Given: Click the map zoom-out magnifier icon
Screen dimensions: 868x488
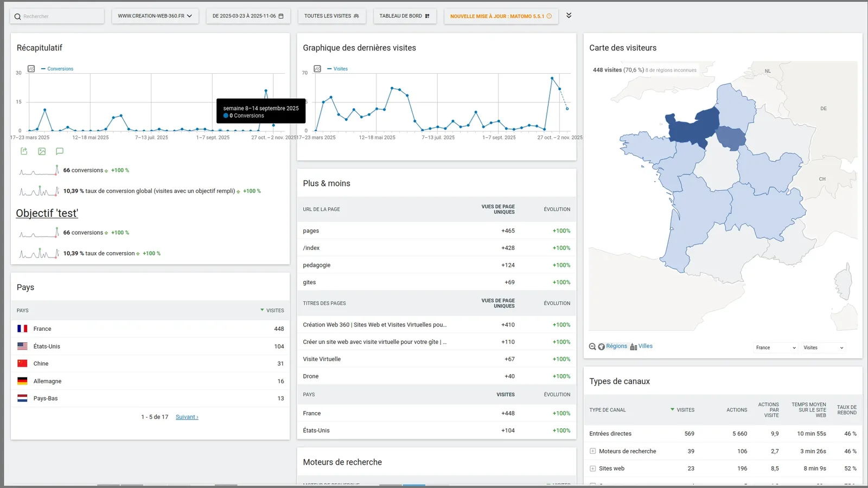Looking at the screenshot, I should [592, 346].
